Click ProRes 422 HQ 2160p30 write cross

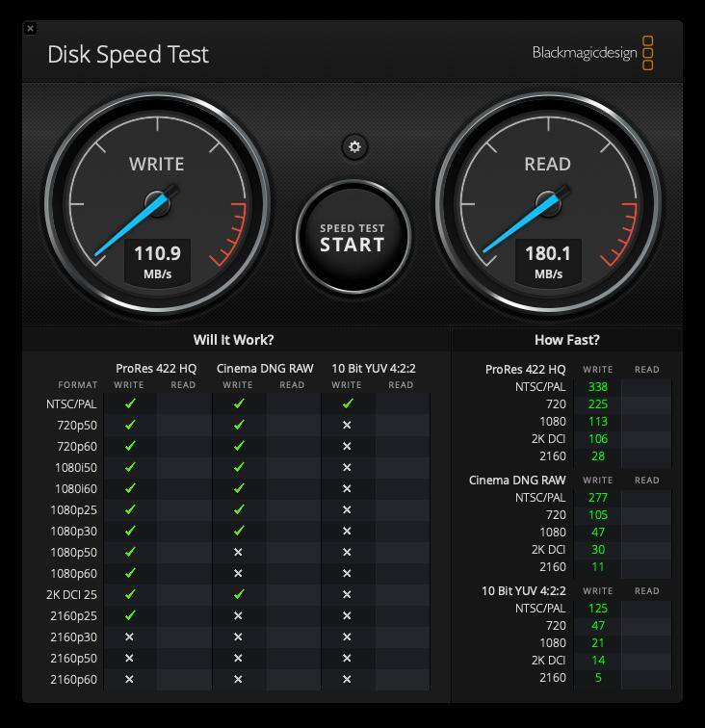pyautogui.click(x=130, y=637)
